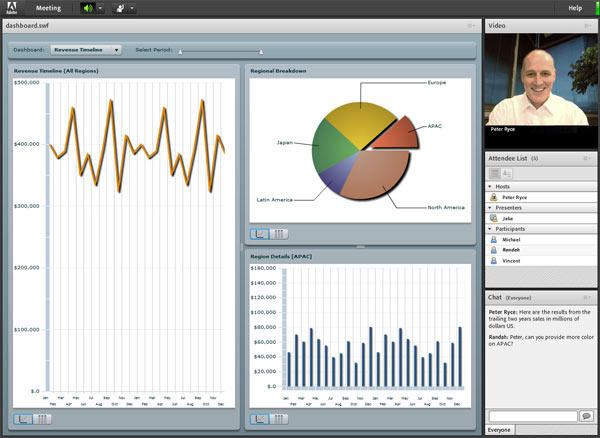
Task: Collapse the Participants group in attendee list
Action: pos(491,229)
